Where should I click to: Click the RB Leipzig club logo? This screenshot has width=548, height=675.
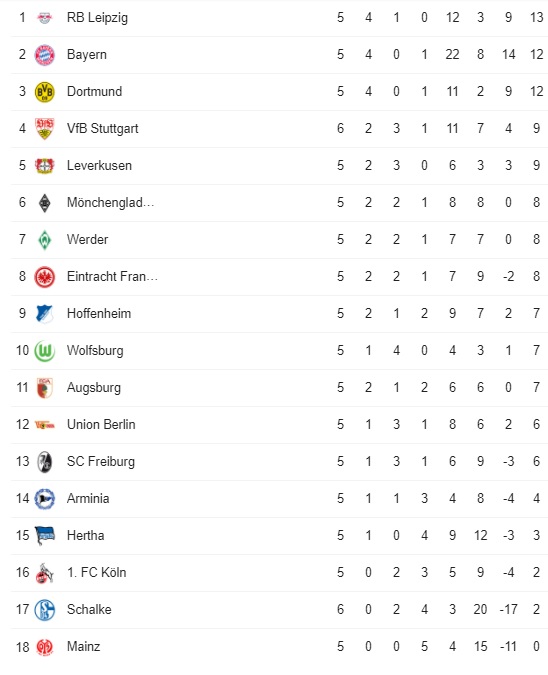click(x=44, y=18)
